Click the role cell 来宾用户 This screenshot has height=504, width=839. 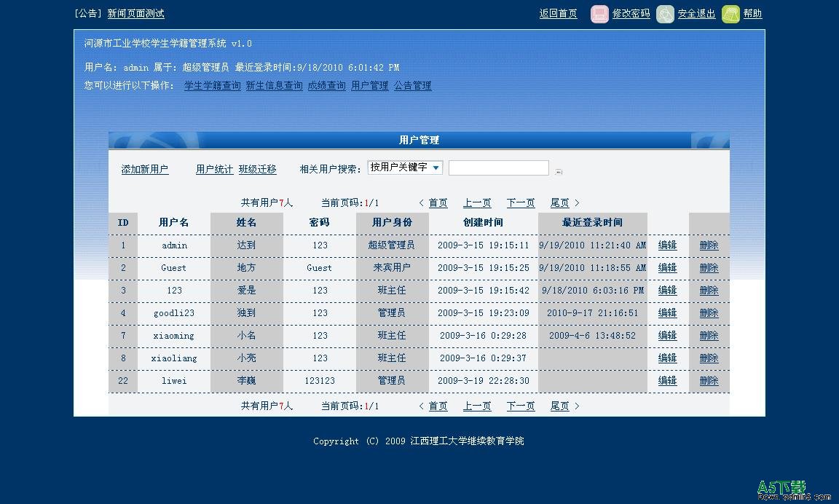392,267
